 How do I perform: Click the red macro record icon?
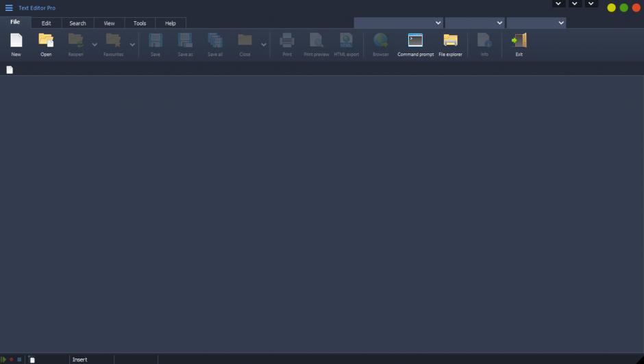12,359
